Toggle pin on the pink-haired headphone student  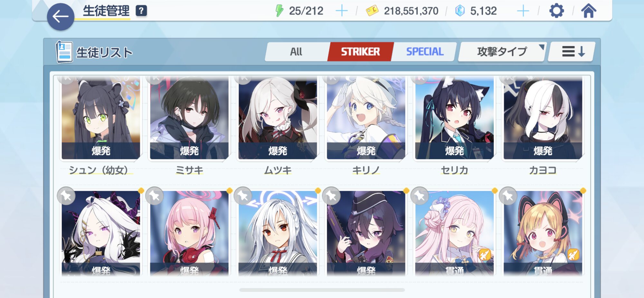[x=155, y=196]
